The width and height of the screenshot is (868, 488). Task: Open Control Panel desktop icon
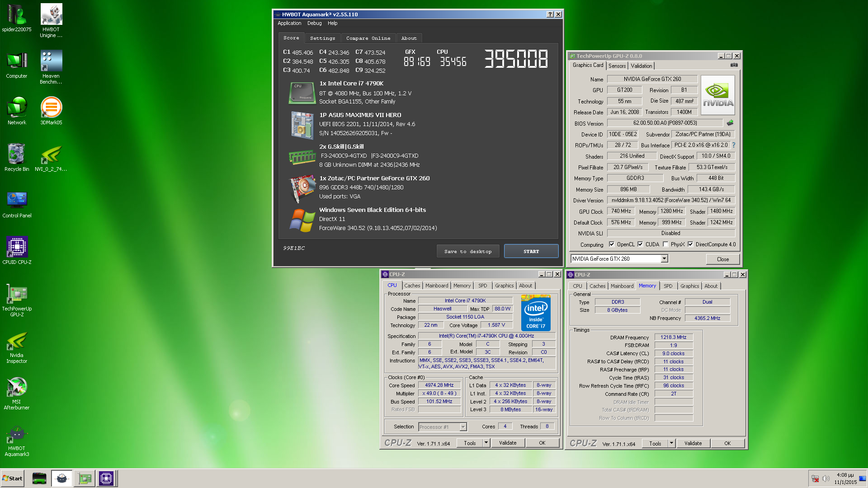(17, 204)
